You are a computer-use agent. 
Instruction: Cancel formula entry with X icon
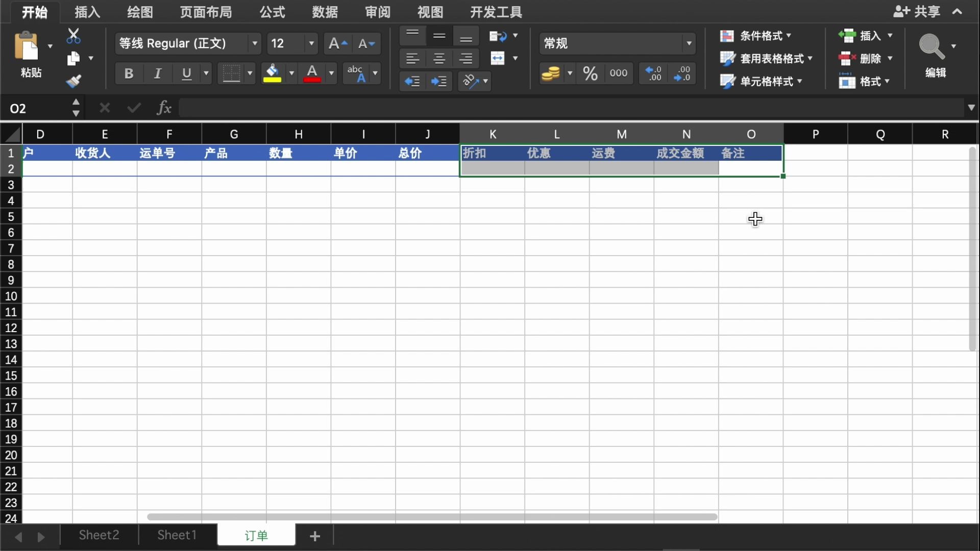coord(105,108)
